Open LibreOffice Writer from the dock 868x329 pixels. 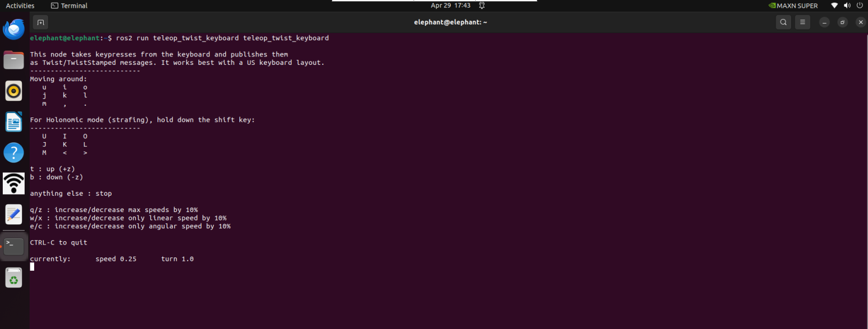[x=13, y=121]
